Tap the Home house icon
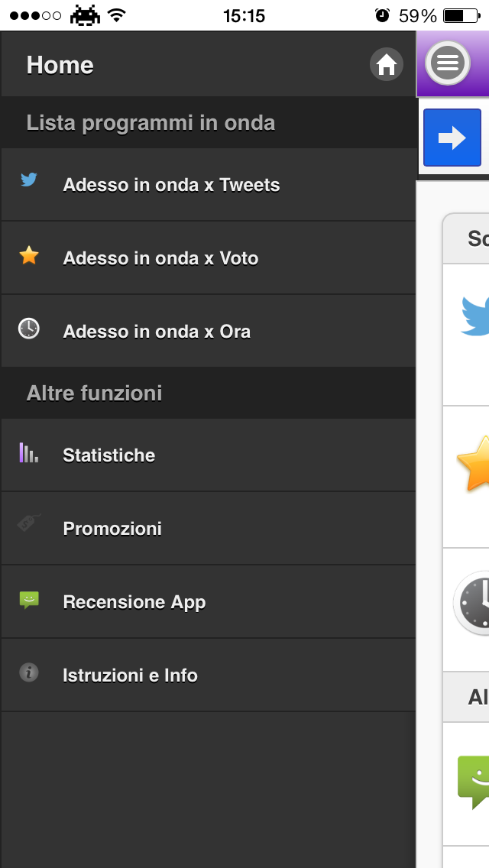This screenshot has height=868, width=489. click(387, 65)
